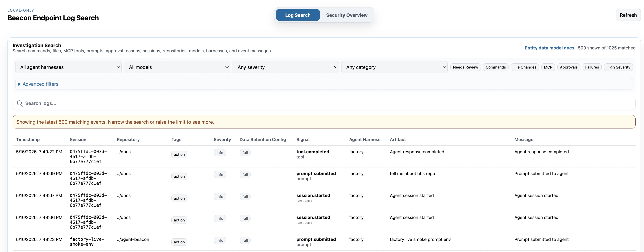Click session ID in tool.completed row
The width and height of the screenshot is (644, 252).
tap(88, 157)
